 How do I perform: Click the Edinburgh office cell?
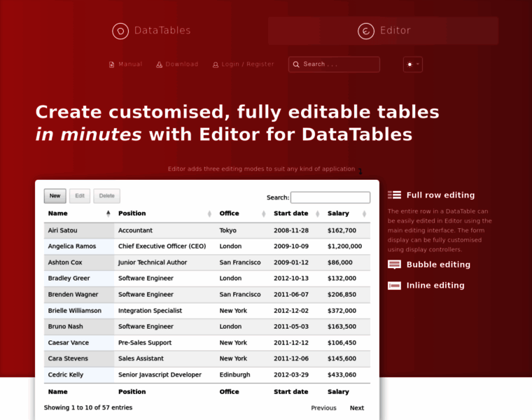pyautogui.click(x=243, y=375)
